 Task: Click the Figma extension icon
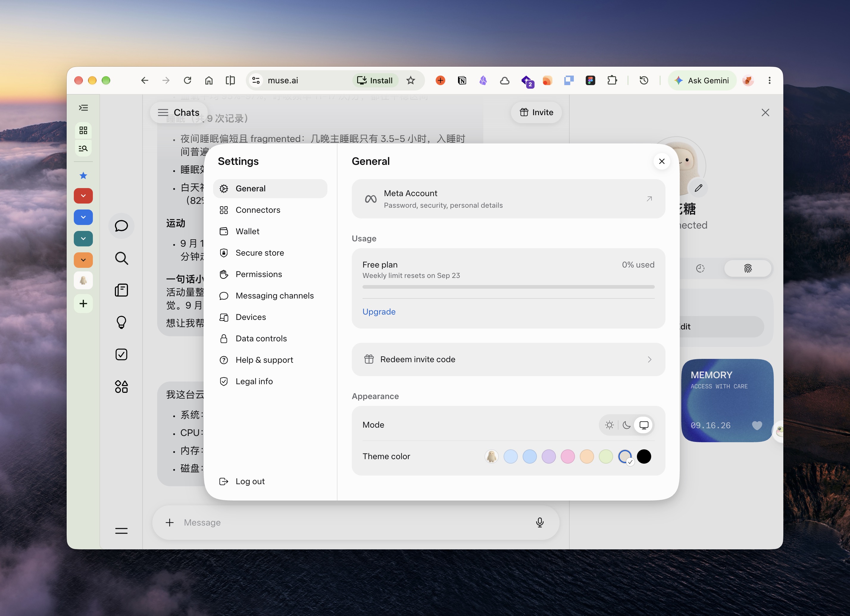click(x=590, y=80)
